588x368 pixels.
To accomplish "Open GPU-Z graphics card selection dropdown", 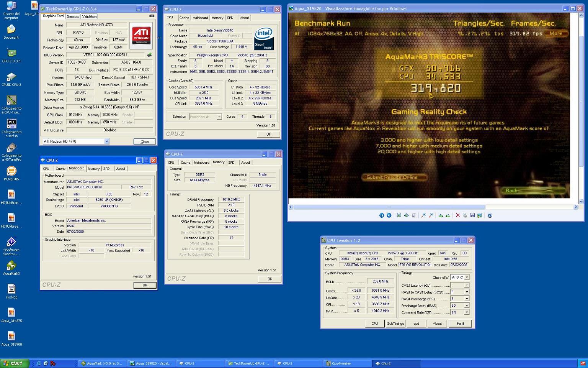I will [106, 141].
